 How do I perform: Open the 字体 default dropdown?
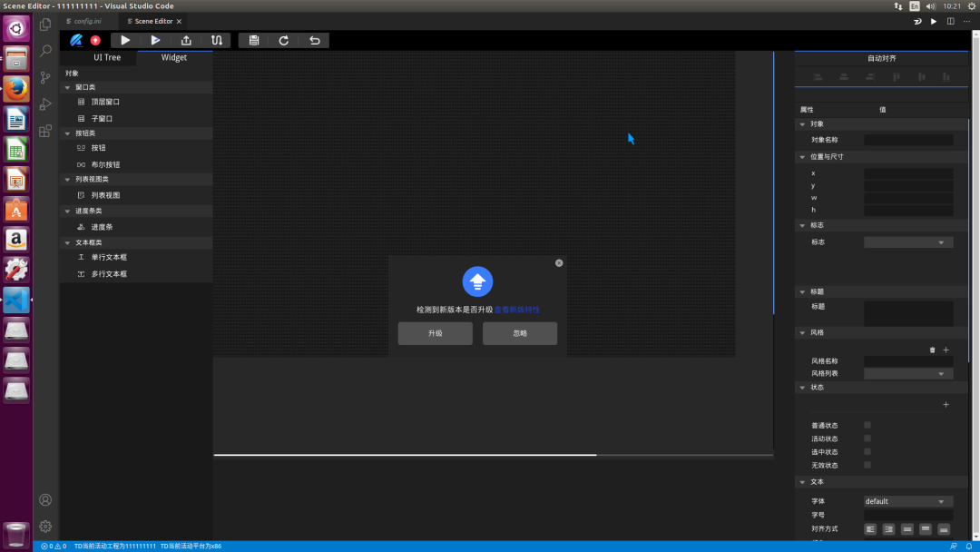click(907, 501)
